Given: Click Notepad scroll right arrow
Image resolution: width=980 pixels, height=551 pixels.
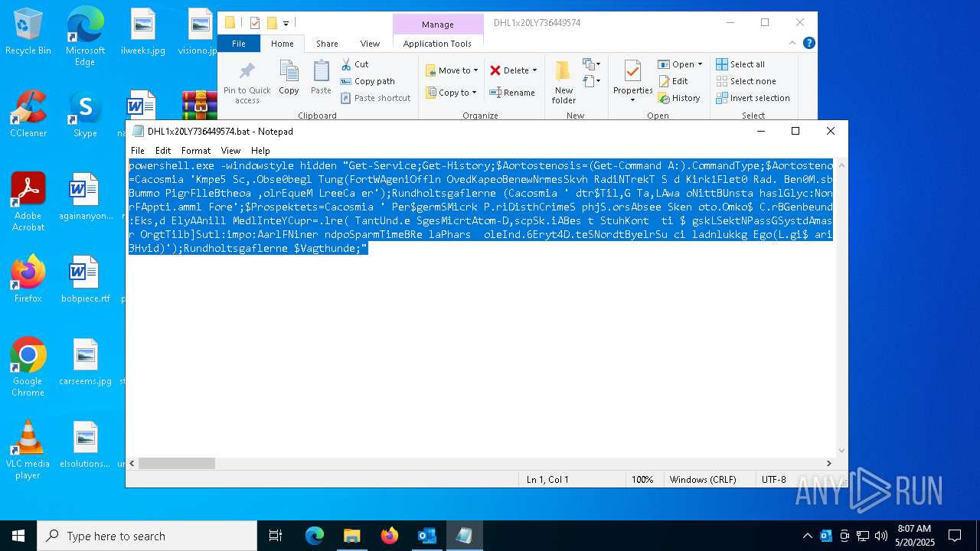Looking at the screenshot, I should pyautogui.click(x=828, y=463).
